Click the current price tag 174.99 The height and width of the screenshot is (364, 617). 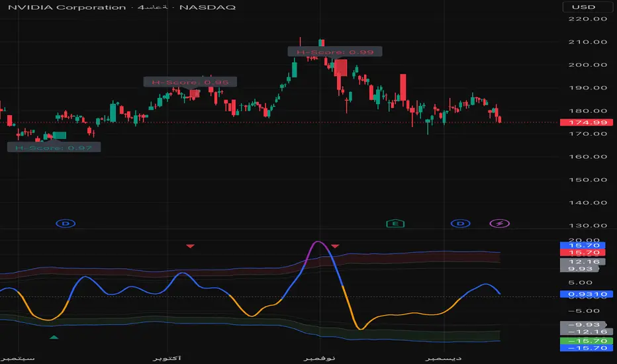(x=587, y=122)
